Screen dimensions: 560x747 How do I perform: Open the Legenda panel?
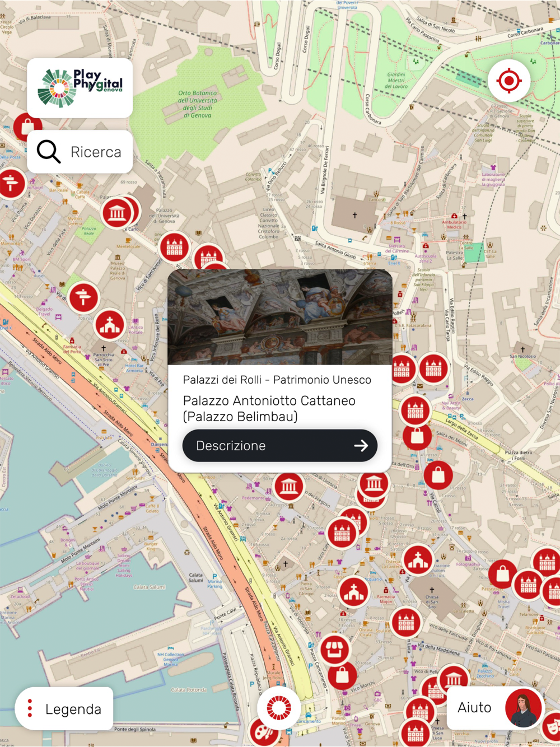tap(64, 709)
